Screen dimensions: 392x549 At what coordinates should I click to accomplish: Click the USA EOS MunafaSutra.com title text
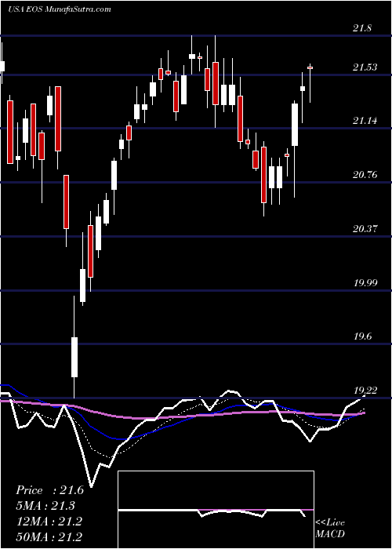pyautogui.click(x=60, y=9)
